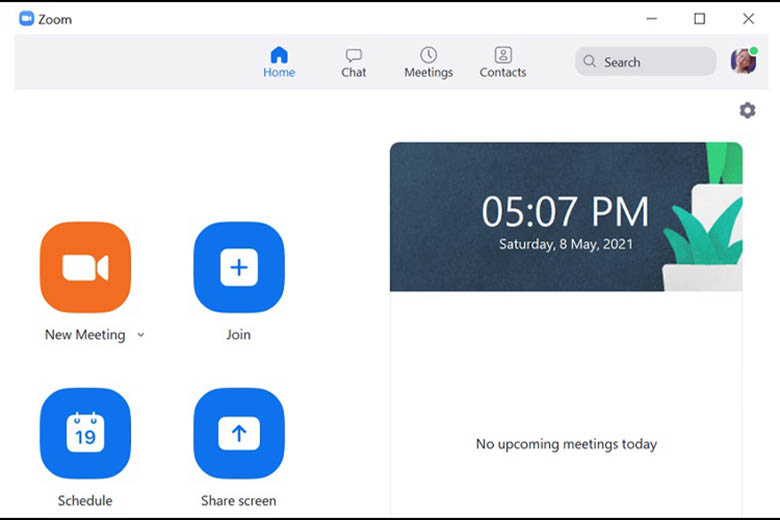Click the blue Join plus icon
The image size is (780, 520).
tap(238, 267)
